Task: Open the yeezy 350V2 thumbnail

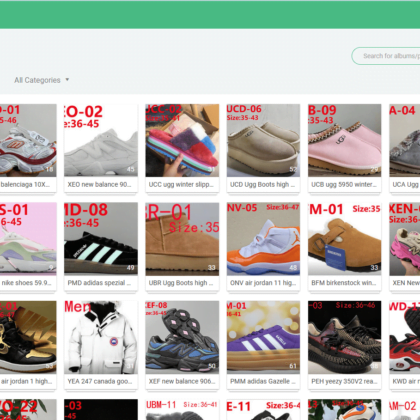Action: (344, 337)
